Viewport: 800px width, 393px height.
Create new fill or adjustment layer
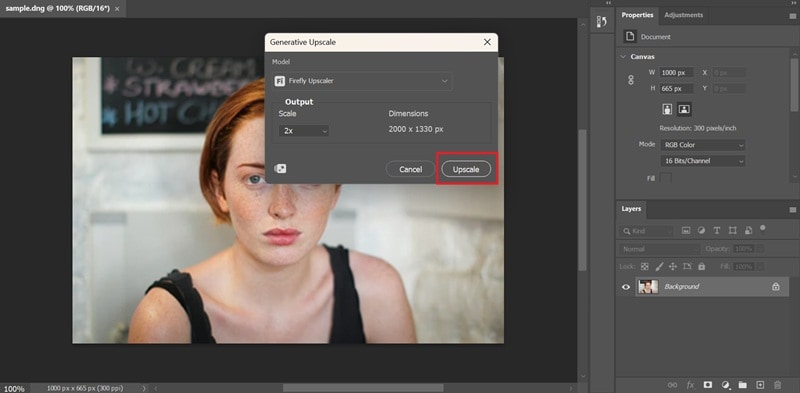coord(726,385)
